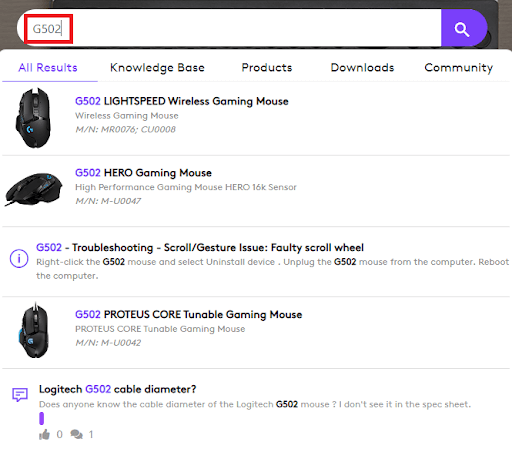The width and height of the screenshot is (512, 452).
Task: Click the thumbs-up icon on cable question
Action: [44, 434]
